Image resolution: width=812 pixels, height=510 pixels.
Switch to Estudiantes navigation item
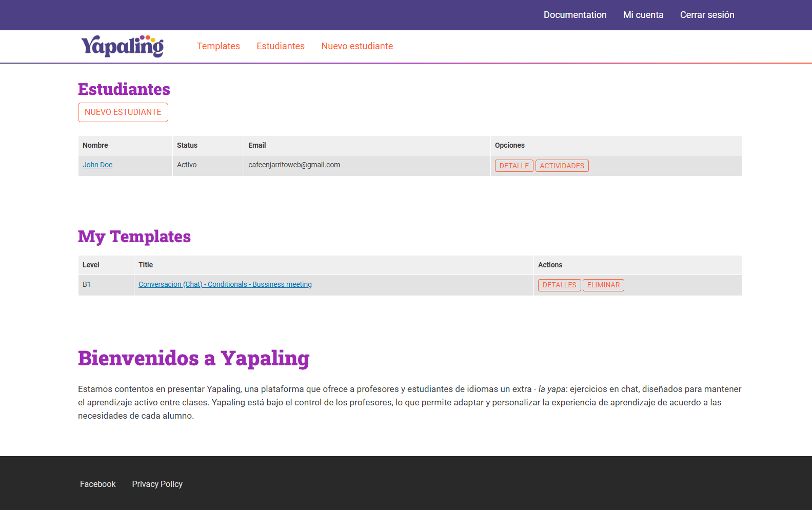[x=281, y=46]
